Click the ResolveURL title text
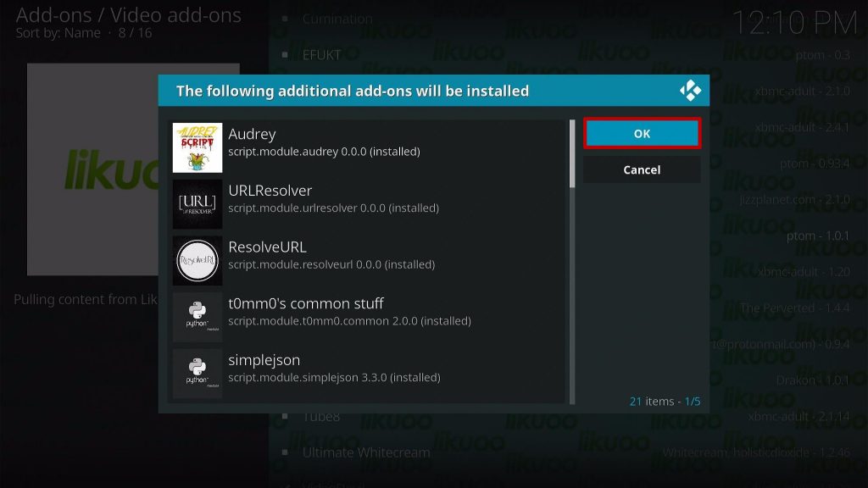868x488 pixels. [x=267, y=247]
